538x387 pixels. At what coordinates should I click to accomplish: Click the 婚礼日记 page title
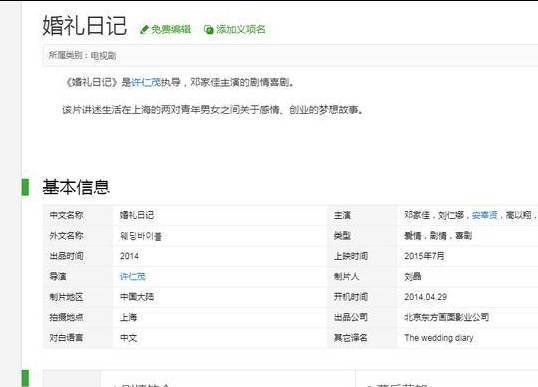[x=84, y=26]
